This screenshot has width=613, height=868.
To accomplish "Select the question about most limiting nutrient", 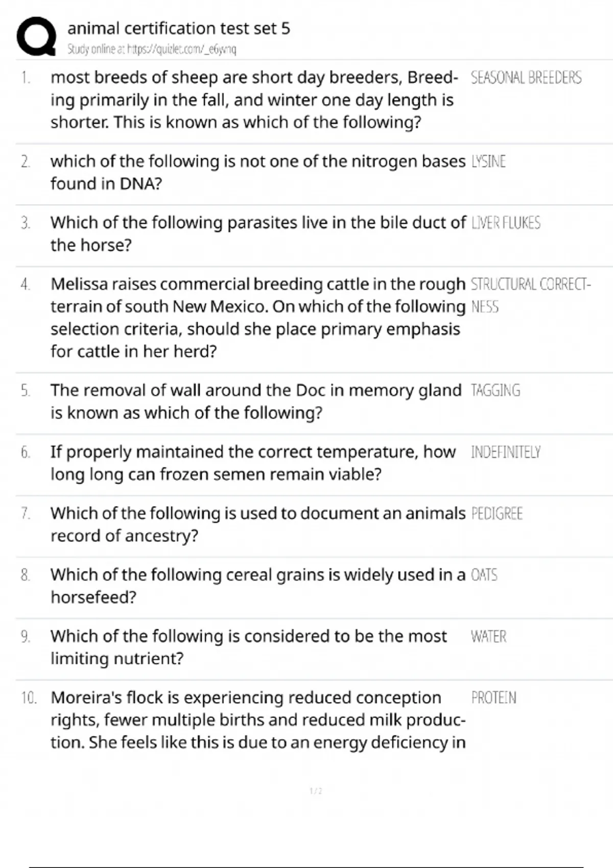I will point(248,647).
